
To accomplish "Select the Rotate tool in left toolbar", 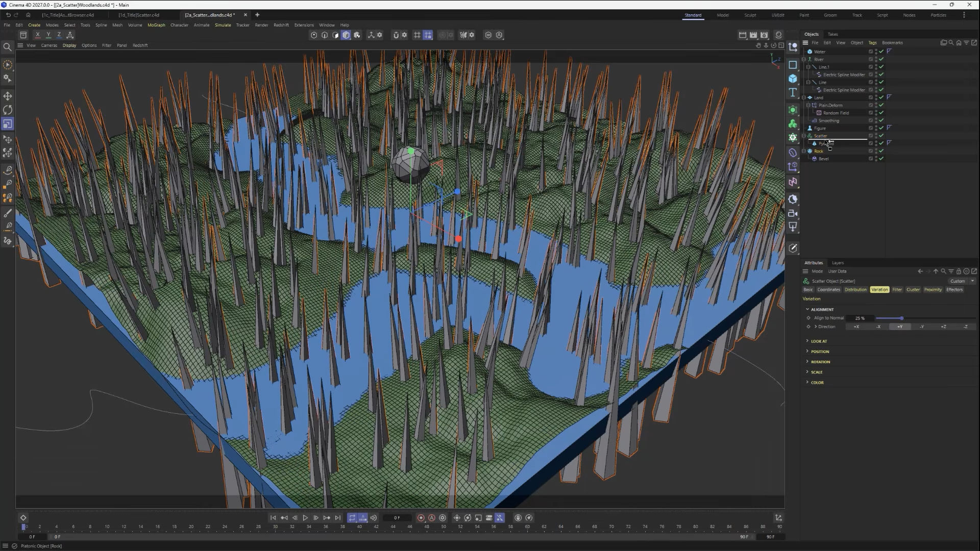I will 8,110.
